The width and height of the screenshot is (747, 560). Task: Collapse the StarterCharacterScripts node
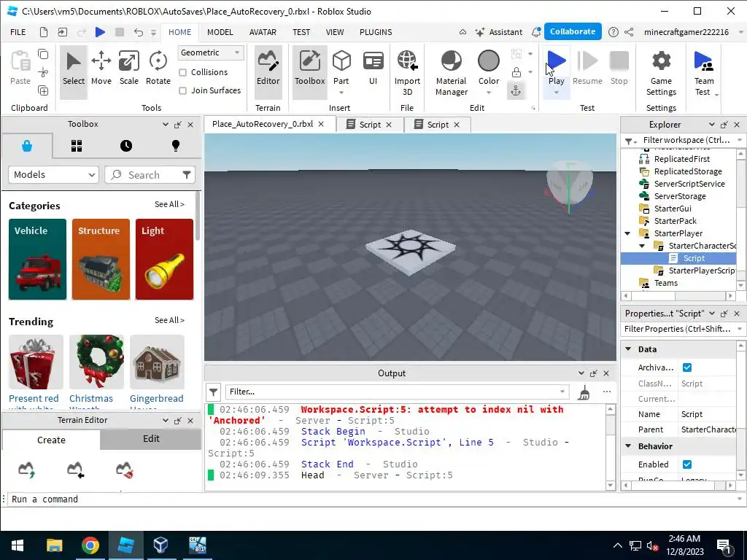642,246
